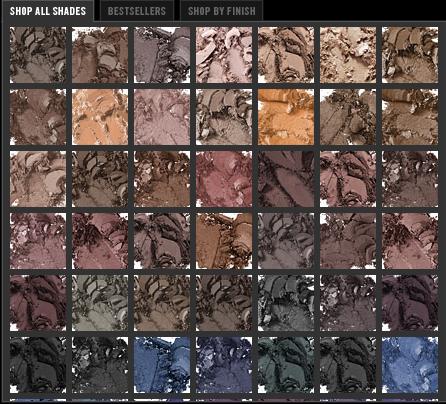Image resolution: width=446 pixels, height=404 pixels.
Task: Open the Shop All Shades tab
Action: click(x=48, y=11)
